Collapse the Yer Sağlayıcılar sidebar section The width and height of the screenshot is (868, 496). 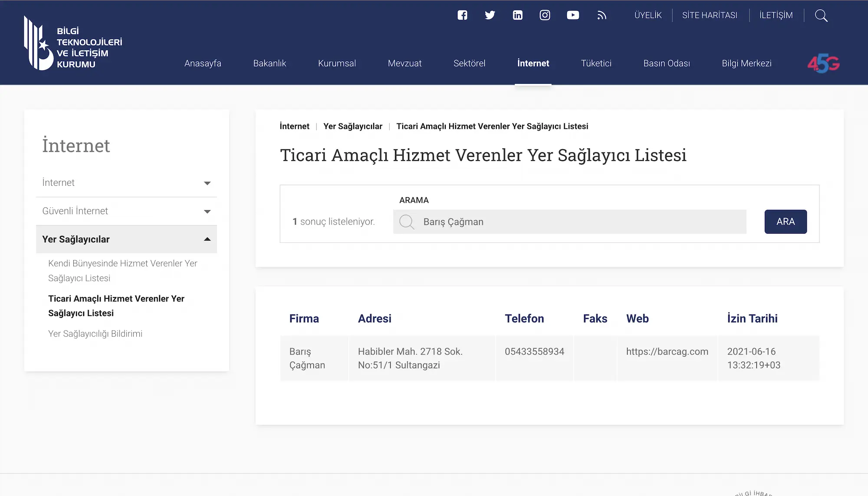coord(126,239)
